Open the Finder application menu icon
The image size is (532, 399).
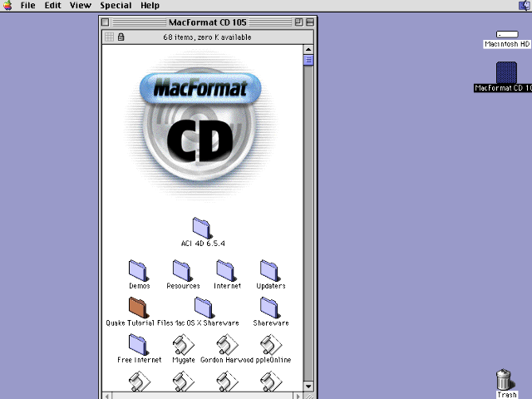[x=525, y=6]
